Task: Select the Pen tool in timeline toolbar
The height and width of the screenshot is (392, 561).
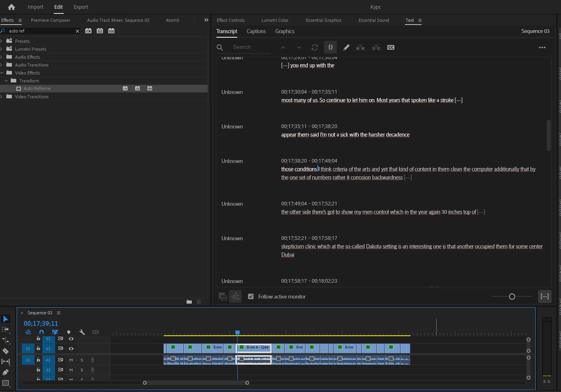Action: point(6,372)
